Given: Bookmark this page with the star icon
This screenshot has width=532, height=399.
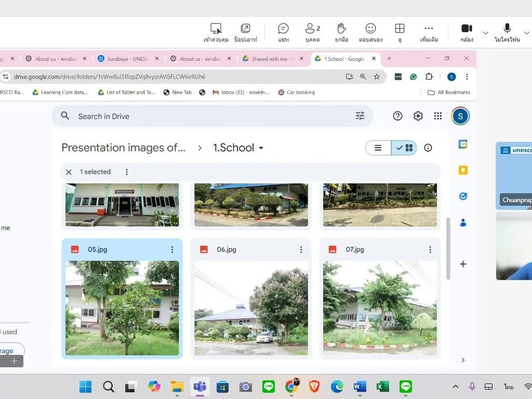Looking at the screenshot, I should [x=377, y=77].
